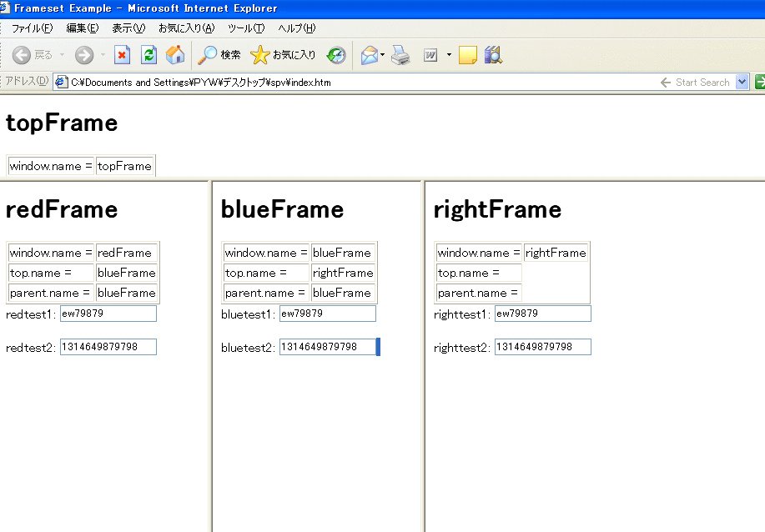Click the Research books icon
The width and height of the screenshot is (765, 532).
point(493,55)
